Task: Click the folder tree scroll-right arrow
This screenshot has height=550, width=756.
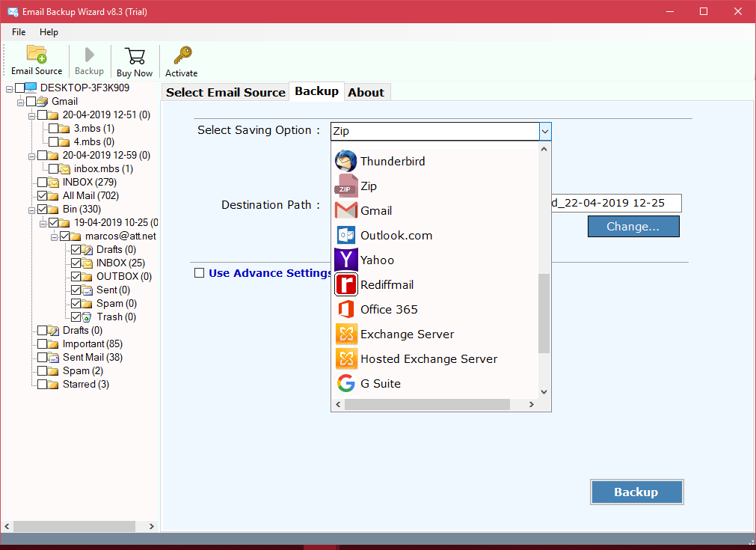Action: (x=151, y=526)
